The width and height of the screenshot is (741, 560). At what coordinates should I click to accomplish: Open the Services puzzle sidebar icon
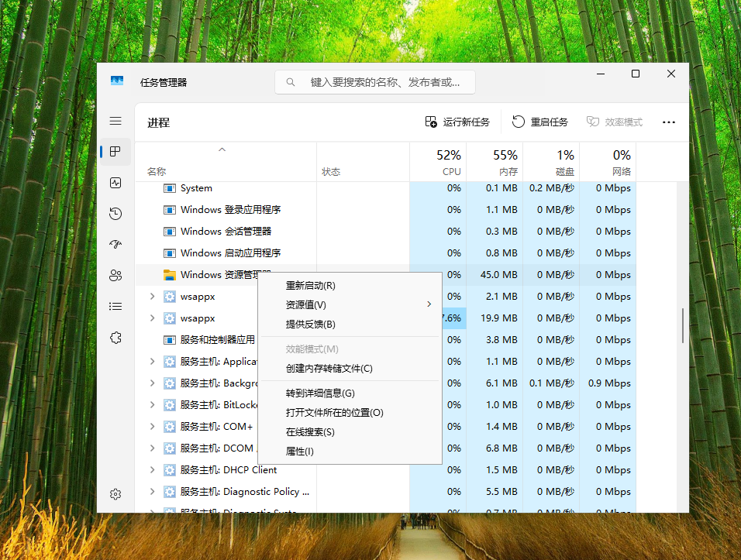point(115,338)
